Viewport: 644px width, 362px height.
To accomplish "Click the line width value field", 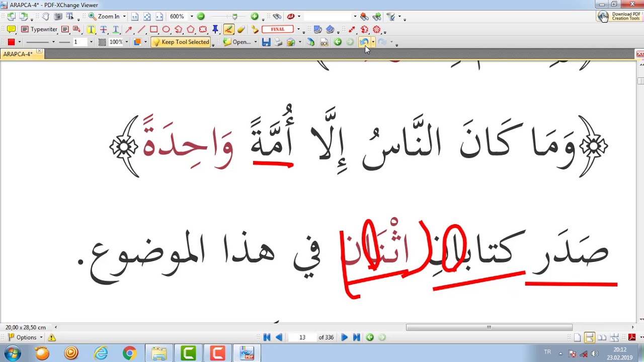I will pyautogui.click(x=79, y=42).
